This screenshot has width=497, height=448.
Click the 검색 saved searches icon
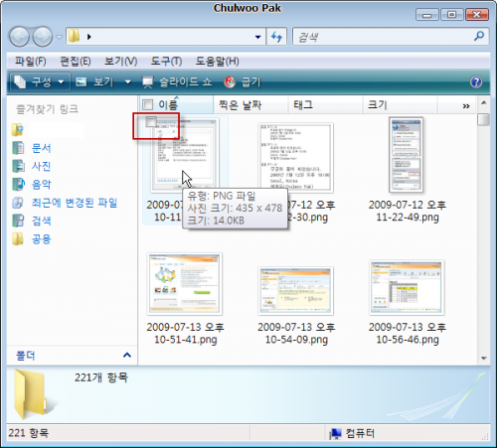[x=18, y=221]
